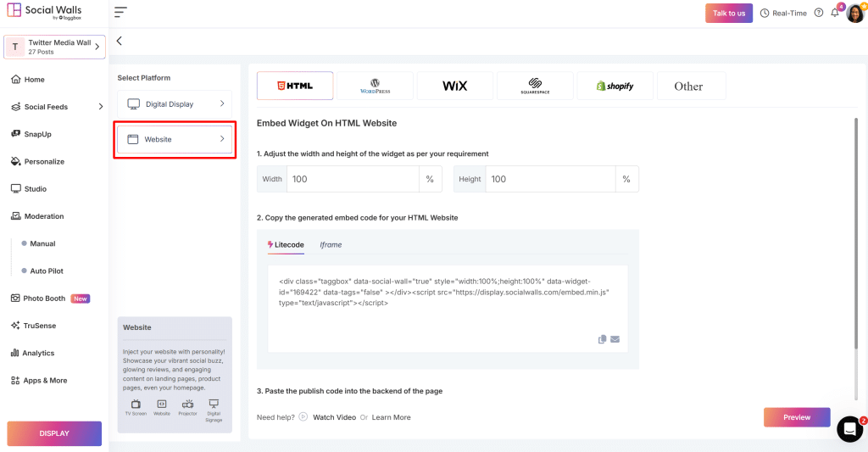This screenshot has width=868, height=452.
Task: Expand the Digital Display platform option
Action: pos(175,103)
